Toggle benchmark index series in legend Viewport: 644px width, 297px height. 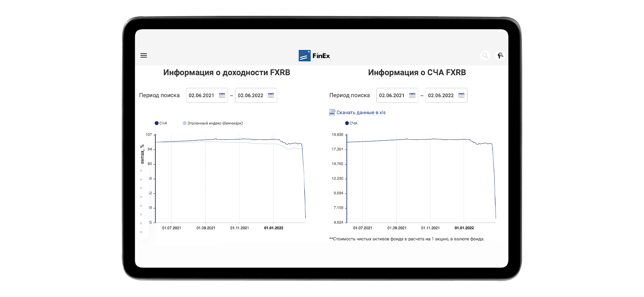[213, 123]
